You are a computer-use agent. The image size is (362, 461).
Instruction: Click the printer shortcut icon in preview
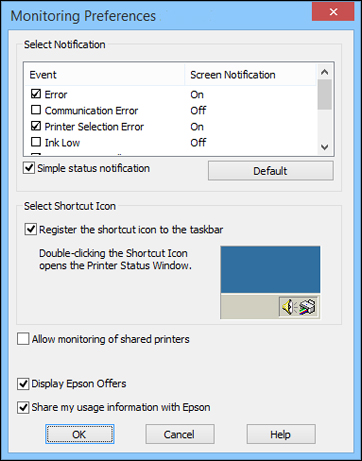307,307
